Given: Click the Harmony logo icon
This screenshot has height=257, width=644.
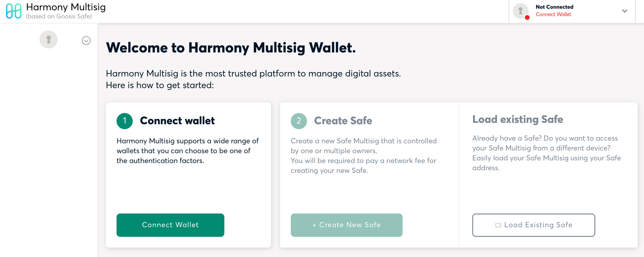Looking at the screenshot, I should [x=14, y=11].
